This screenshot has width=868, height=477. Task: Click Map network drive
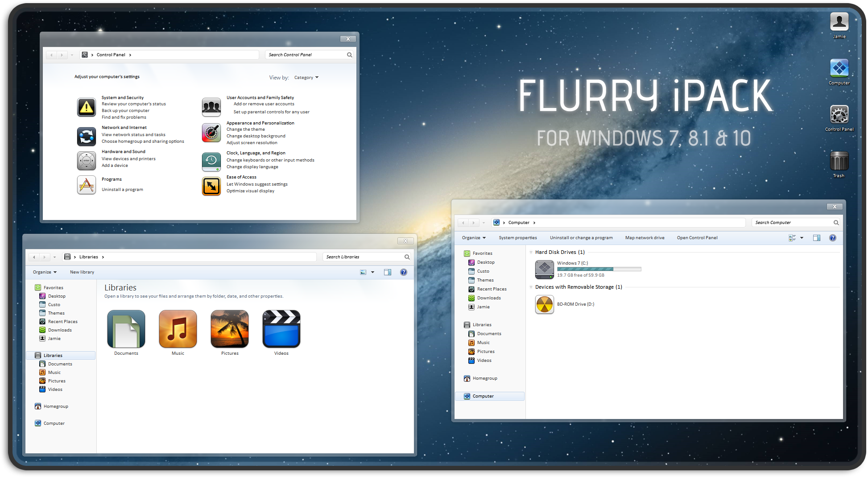645,238
